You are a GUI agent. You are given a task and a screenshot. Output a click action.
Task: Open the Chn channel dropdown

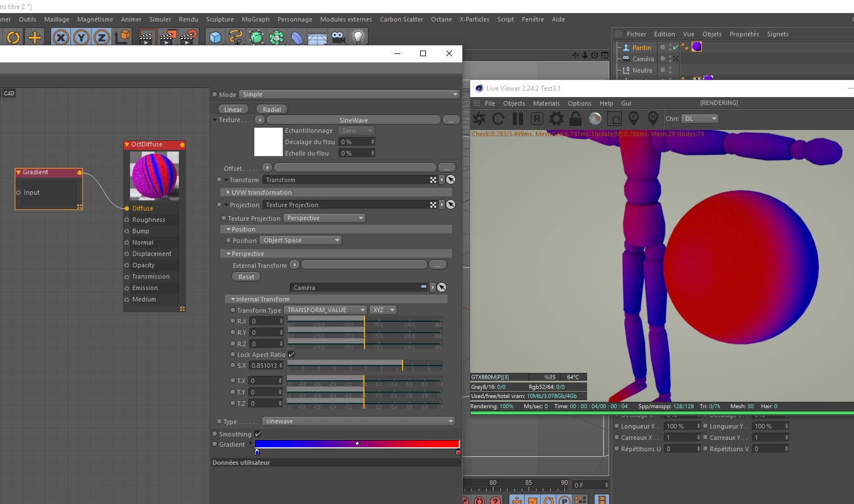700,119
